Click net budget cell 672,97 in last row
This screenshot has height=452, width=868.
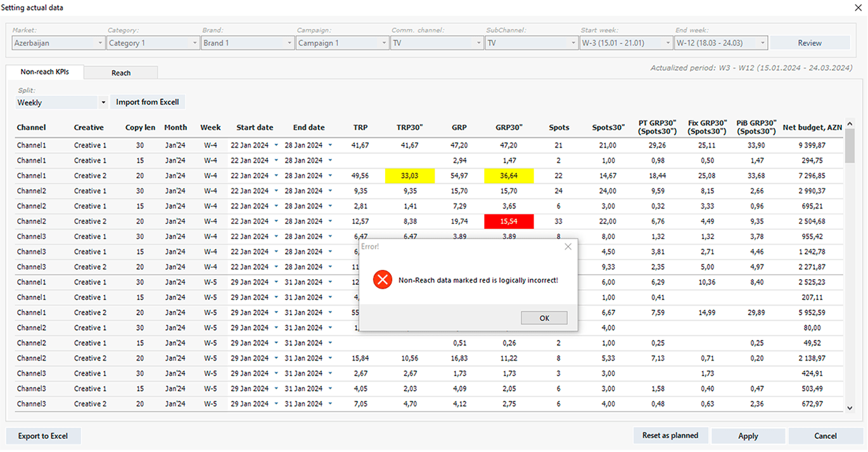pyautogui.click(x=811, y=404)
